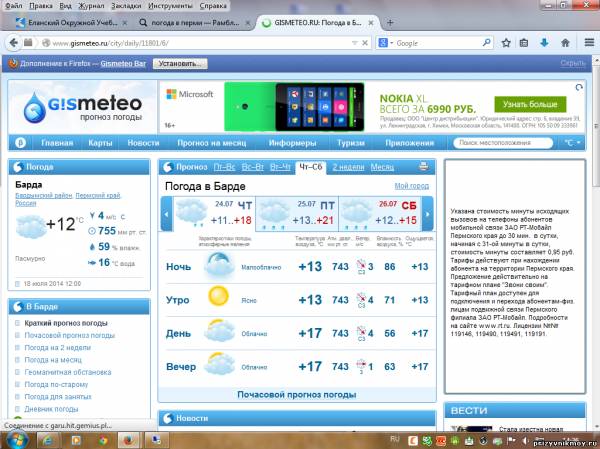Image resolution: width=600 pixels, height=449 pixels.
Task: Open Погода на 2 недели sidebar link
Action: [x=57, y=348]
